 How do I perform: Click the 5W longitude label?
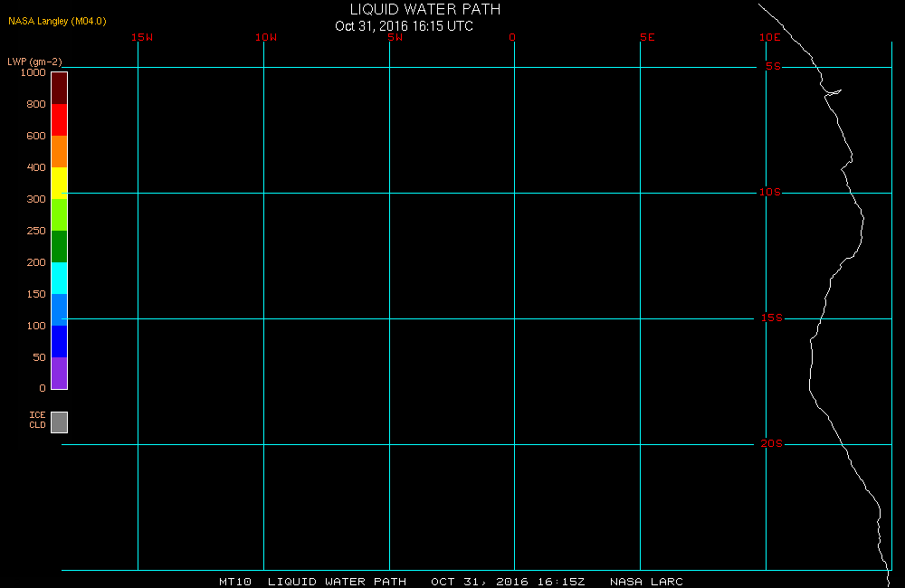tap(395, 37)
